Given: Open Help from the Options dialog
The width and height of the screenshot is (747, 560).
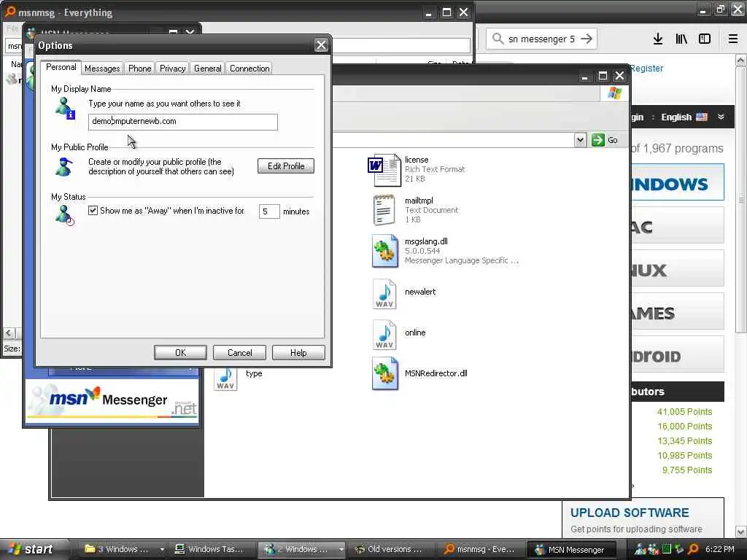Looking at the screenshot, I should click(x=298, y=352).
